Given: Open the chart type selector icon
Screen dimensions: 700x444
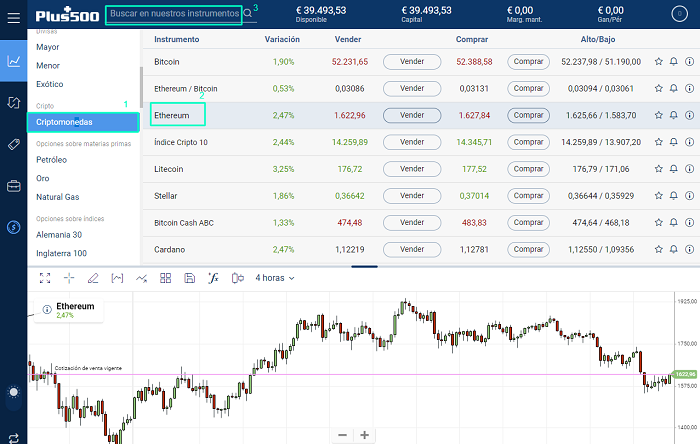Looking at the screenshot, I should 117,278.
